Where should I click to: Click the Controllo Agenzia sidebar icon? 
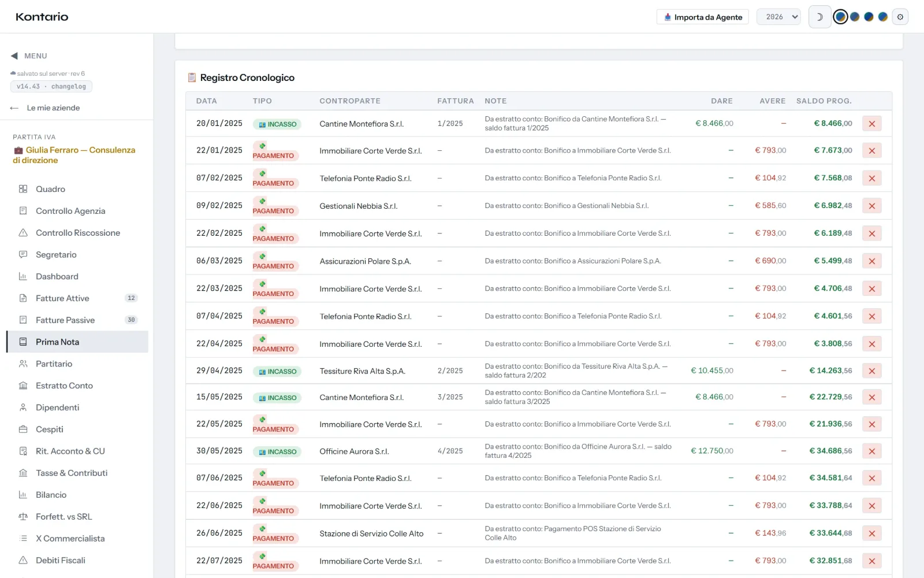point(23,211)
